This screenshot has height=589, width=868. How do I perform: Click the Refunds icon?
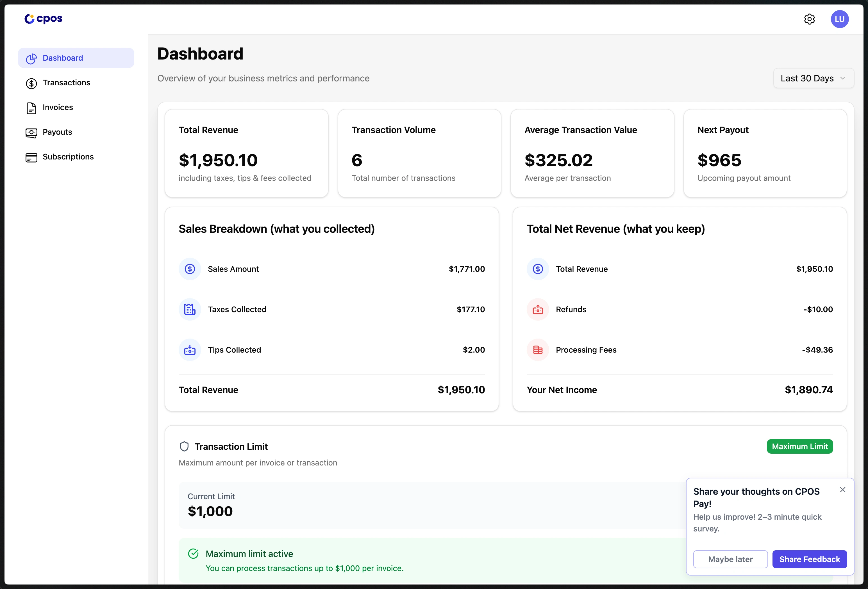click(538, 309)
